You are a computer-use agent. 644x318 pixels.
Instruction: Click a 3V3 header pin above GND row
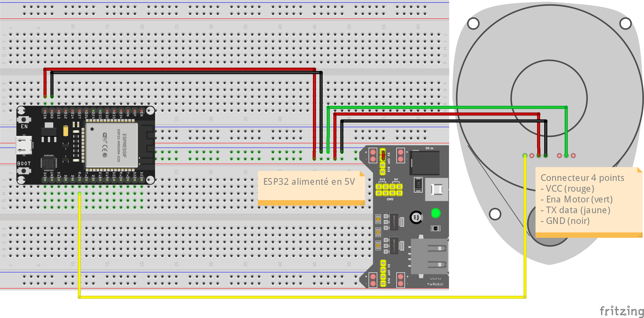click(378, 187)
